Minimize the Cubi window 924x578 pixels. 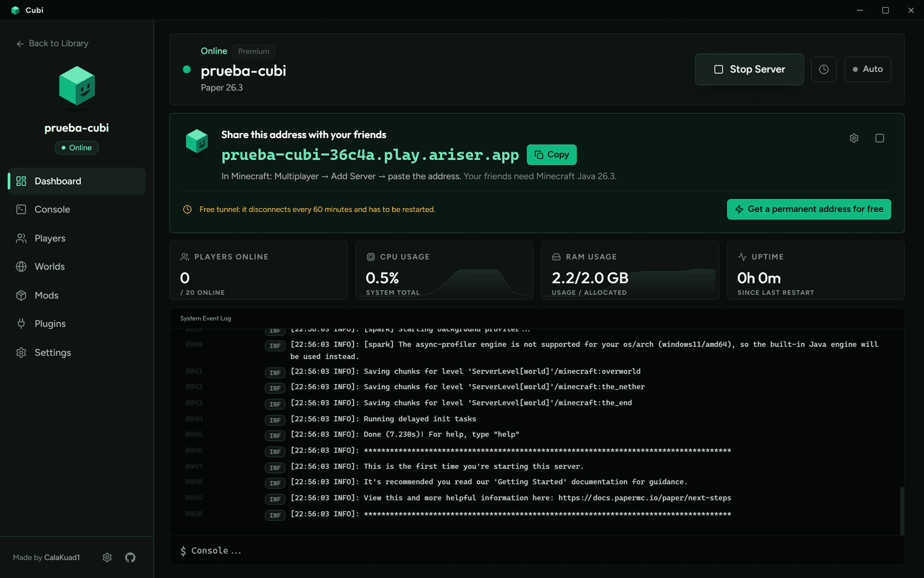860,10
